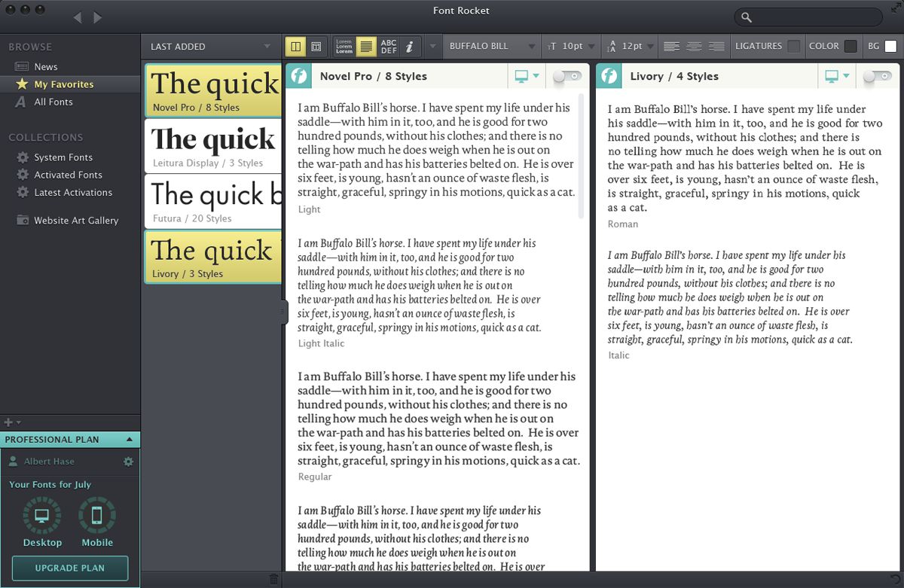Open All Fonts in the sidebar
The width and height of the screenshot is (904, 588).
[x=53, y=102]
